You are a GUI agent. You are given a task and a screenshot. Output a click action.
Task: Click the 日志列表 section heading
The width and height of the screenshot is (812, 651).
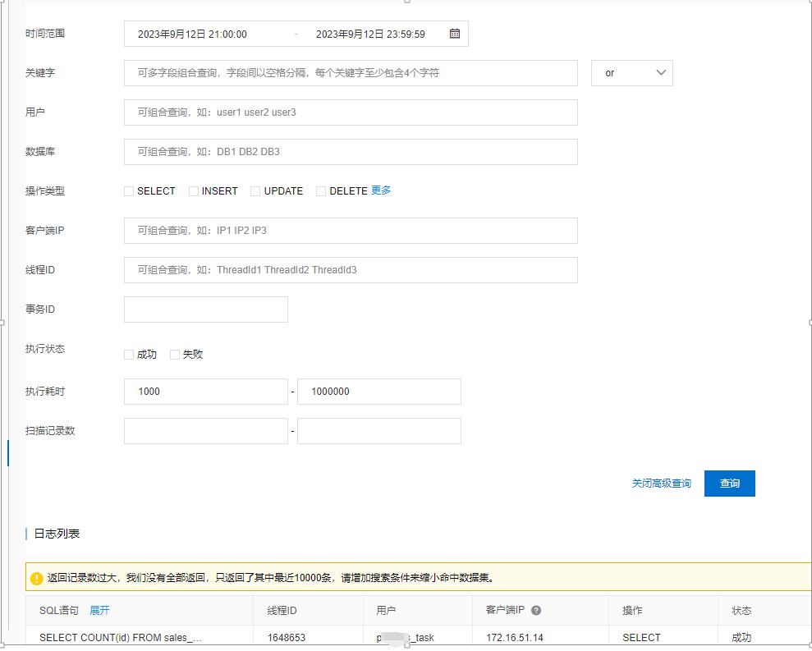point(57,534)
